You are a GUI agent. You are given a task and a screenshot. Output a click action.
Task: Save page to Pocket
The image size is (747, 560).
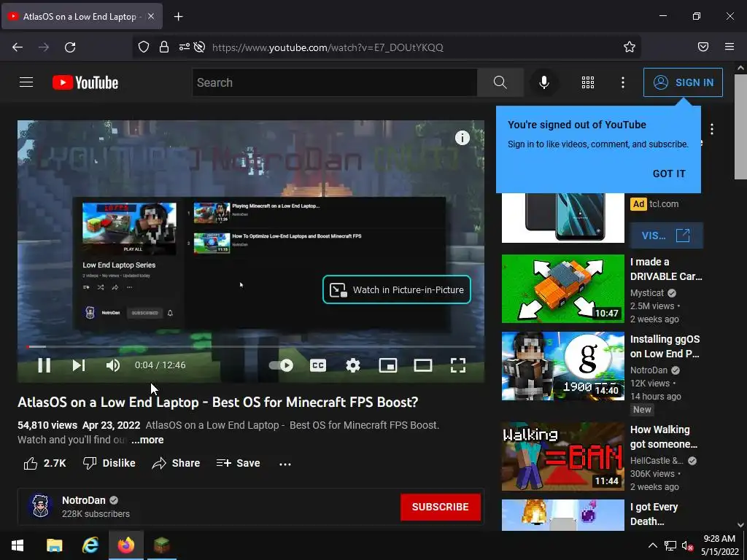click(x=703, y=47)
